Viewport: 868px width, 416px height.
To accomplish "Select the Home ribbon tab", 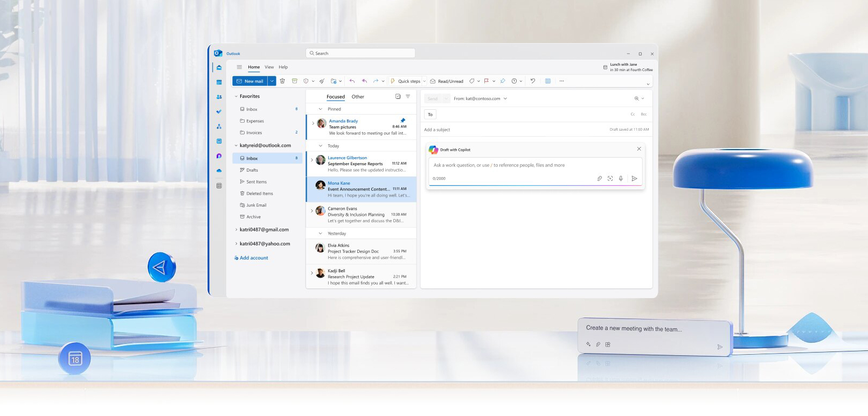I will (x=254, y=67).
